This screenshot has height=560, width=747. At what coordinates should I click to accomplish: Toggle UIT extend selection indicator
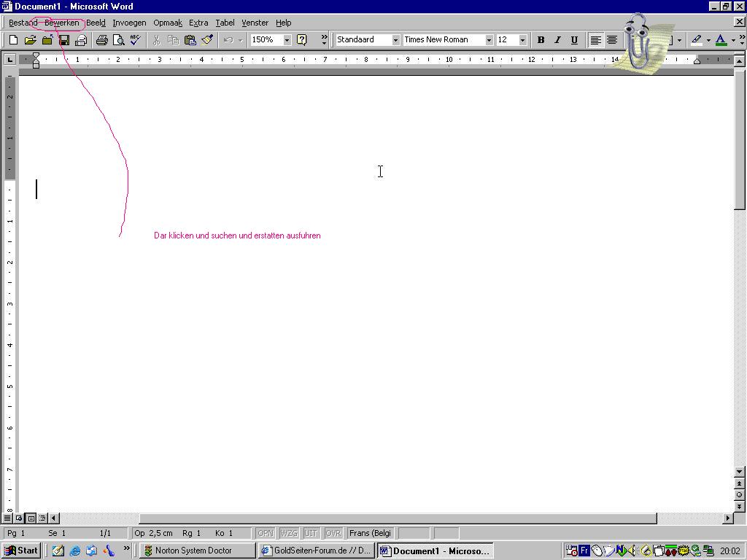tap(311, 533)
